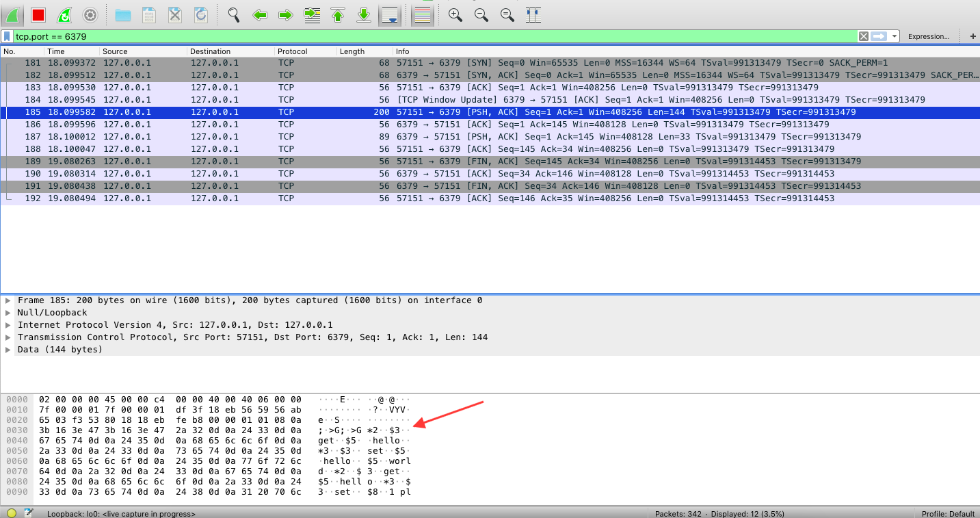Expand the Null/Loopback tree node
Viewport: 980px width, 518px height.
click(8, 313)
